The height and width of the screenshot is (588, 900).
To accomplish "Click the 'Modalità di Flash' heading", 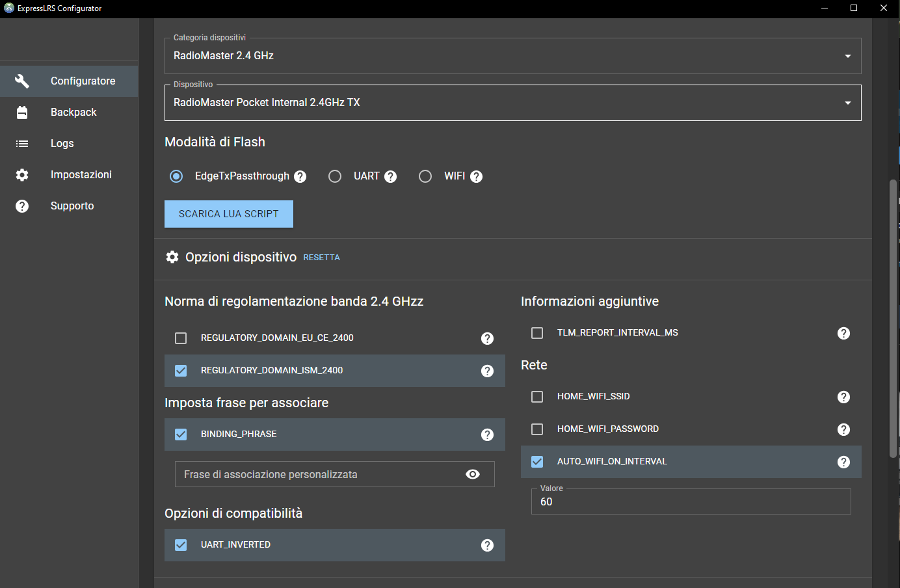I will coord(215,142).
